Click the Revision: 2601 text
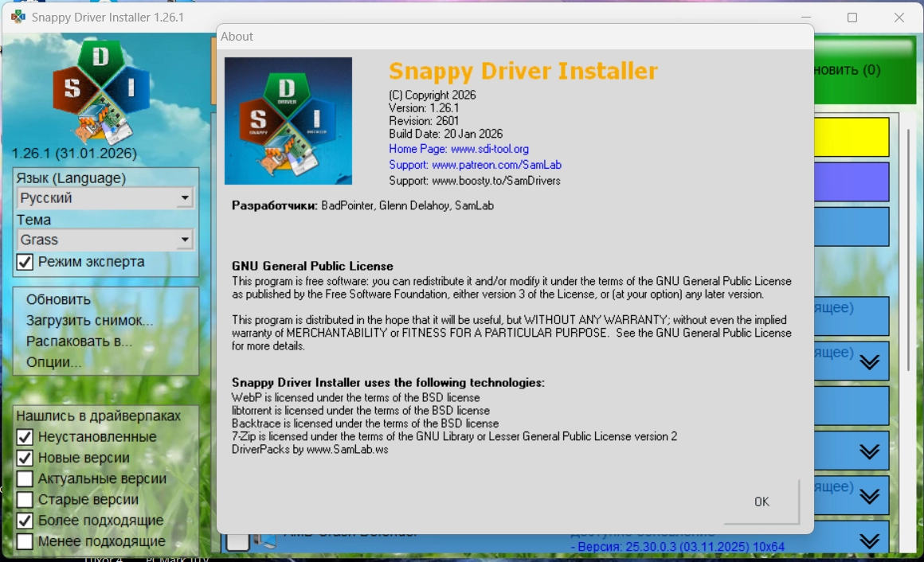 point(424,121)
